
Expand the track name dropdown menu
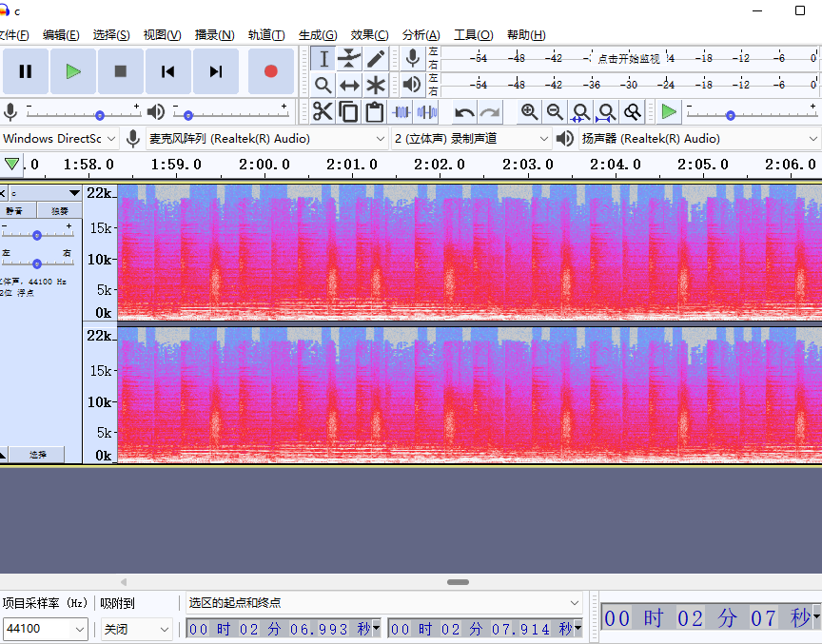point(74,193)
